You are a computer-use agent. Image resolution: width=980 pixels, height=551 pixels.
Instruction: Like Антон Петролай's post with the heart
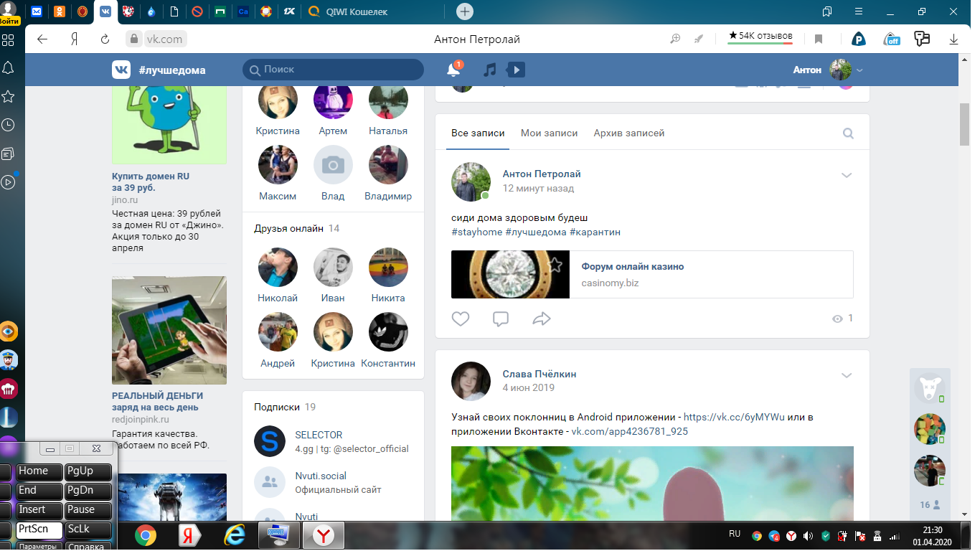[x=461, y=319]
